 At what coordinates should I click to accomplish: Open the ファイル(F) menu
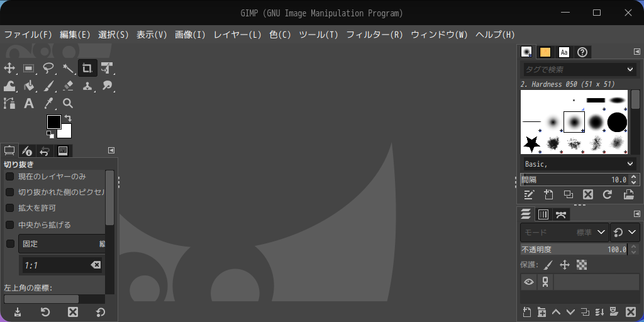point(28,35)
